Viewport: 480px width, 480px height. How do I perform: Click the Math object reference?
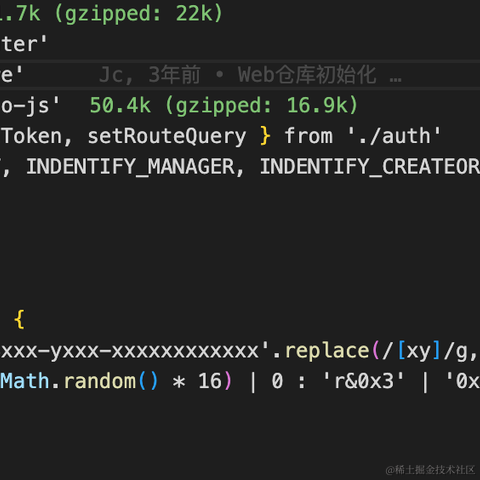point(24,381)
